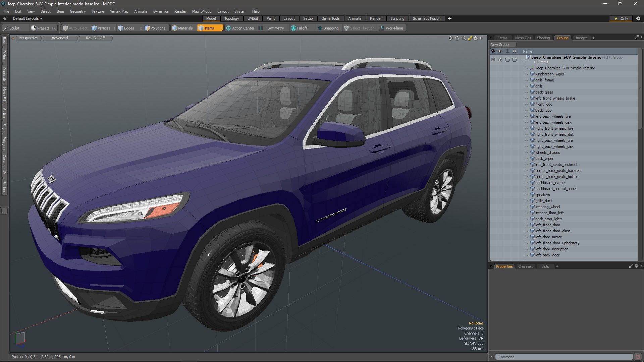This screenshot has height=362, width=644.
Task: Switch to the Topology layout tab
Action: coord(231,18)
